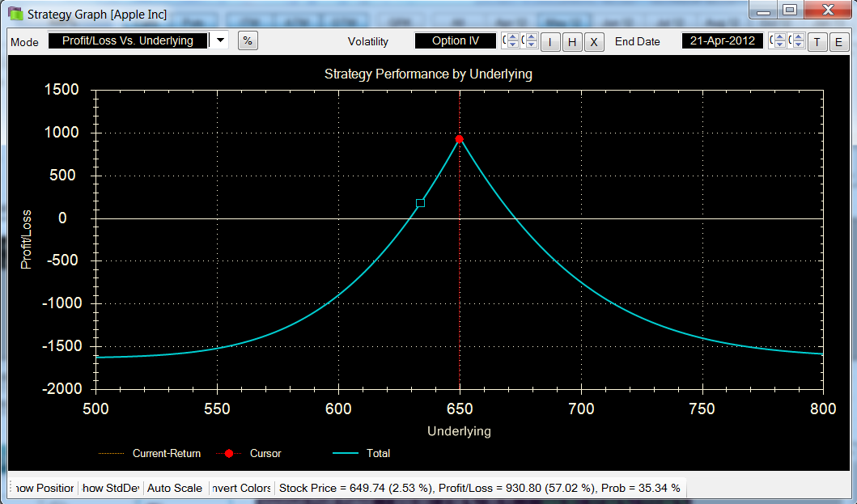Toggle Show Position in the bottom bar

coord(45,488)
